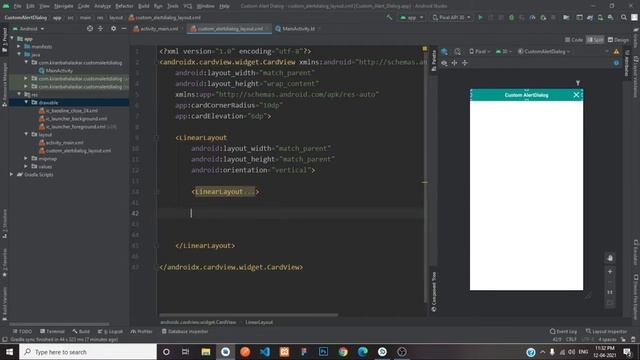Open Google Chrome from the taskbar

pos(343,352)
